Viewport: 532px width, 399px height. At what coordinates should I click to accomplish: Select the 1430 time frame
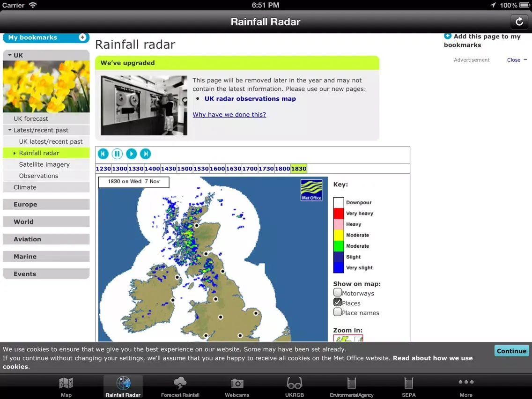[x=169, y=169]
